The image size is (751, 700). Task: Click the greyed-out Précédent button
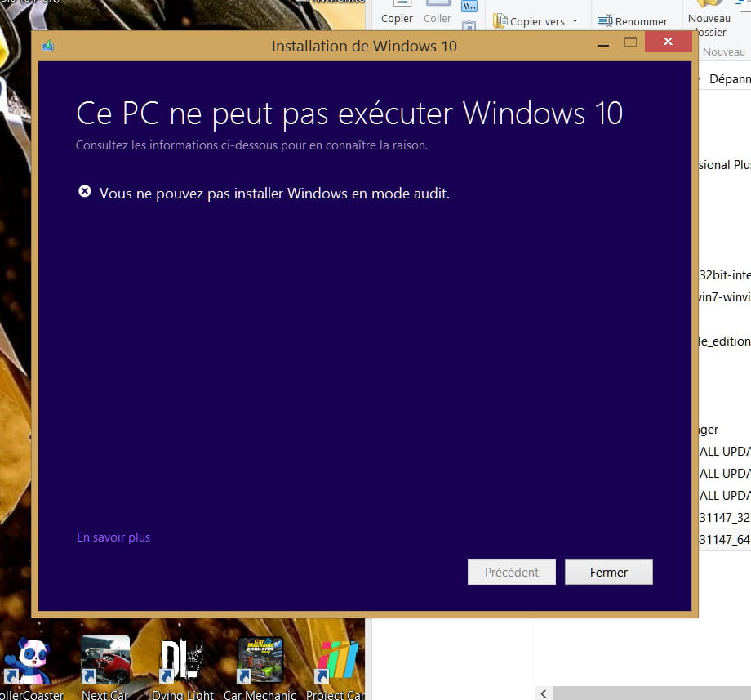[511, 572]
